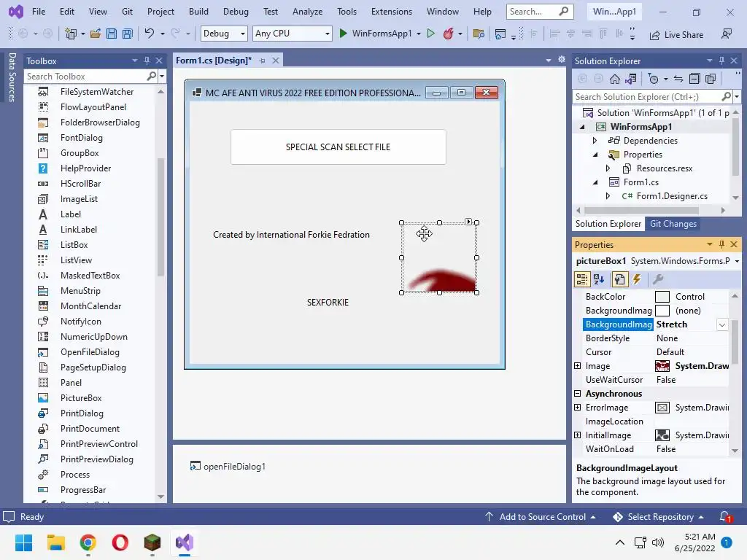Viewport: 747px width, 560px height.
Task: Expand the Image property in Properties grid
Action: [578, 366]
